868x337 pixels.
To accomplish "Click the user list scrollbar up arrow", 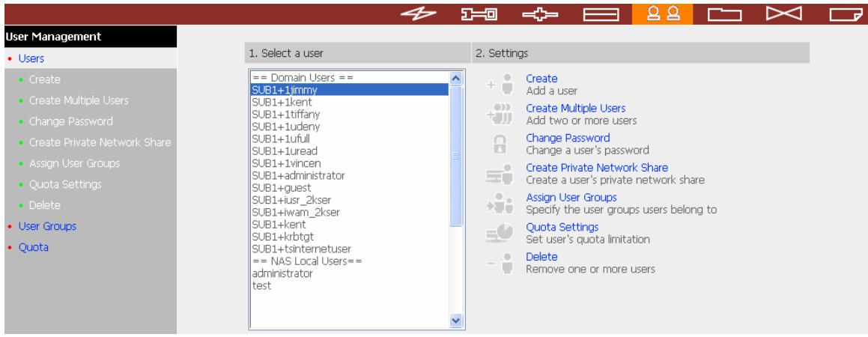I will [456, 78].
